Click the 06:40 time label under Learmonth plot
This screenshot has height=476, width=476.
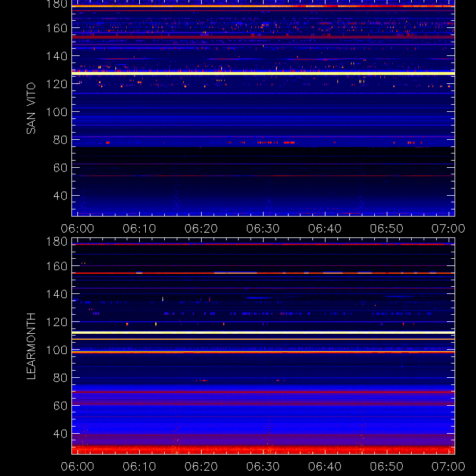325,466
